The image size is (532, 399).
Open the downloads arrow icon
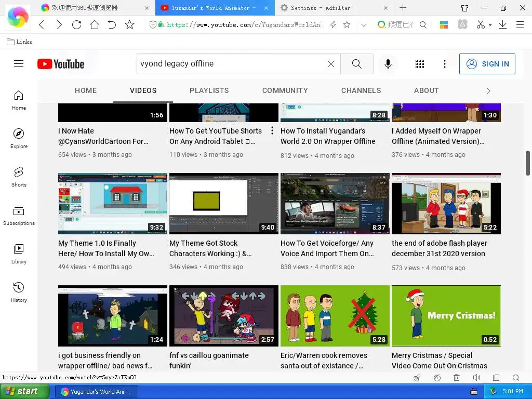coord(502,24)
